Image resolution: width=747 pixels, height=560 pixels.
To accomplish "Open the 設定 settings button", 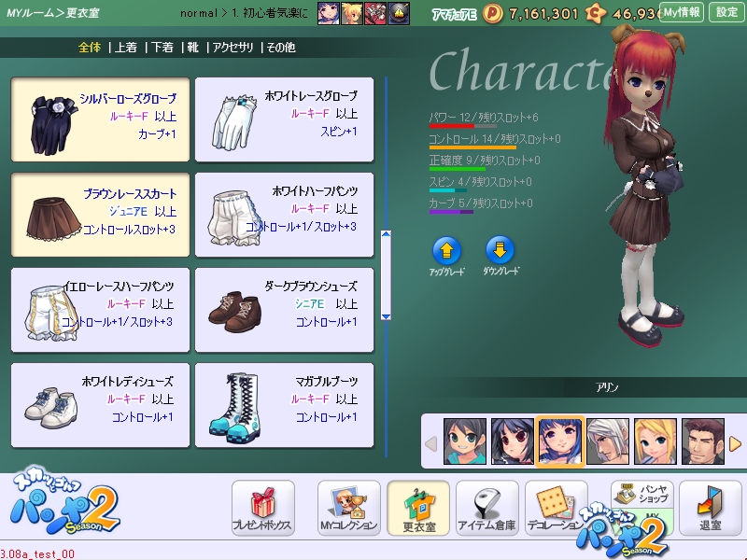I will tap(726, 12).
